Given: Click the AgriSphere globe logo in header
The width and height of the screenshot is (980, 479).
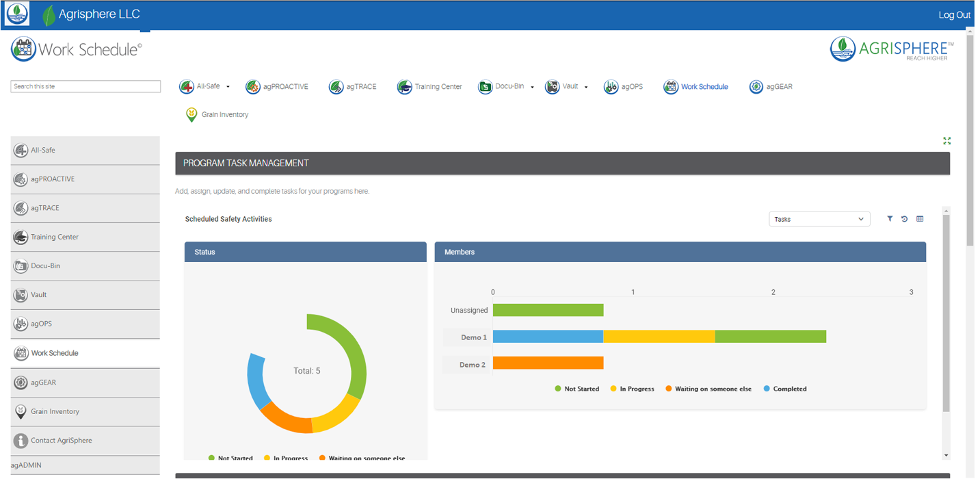Looking at the screenshot, I should pyautogui.click(x=17, y=14).
